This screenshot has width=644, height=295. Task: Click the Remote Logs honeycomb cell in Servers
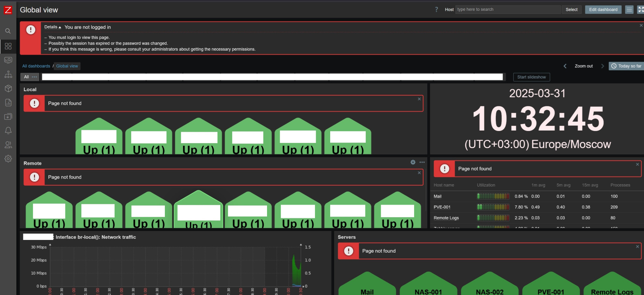click(x=612, y=284)
